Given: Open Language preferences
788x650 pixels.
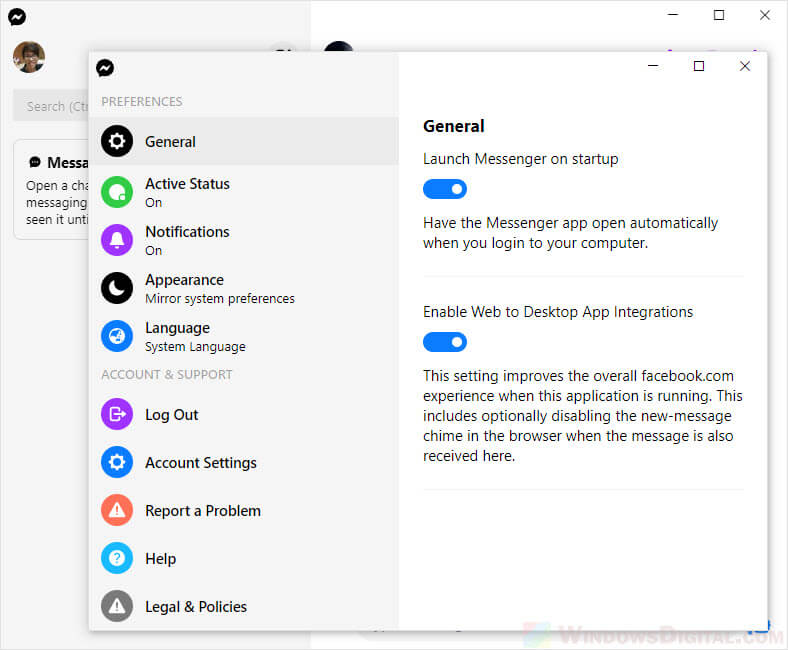Looking at the screenshot, I should coord(244,336).
